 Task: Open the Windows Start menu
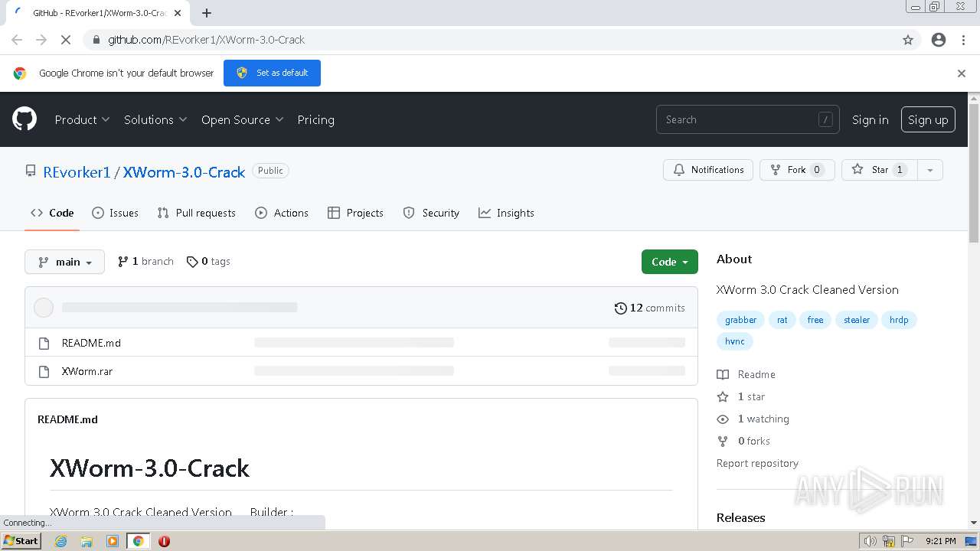click(x=21, y=541)
